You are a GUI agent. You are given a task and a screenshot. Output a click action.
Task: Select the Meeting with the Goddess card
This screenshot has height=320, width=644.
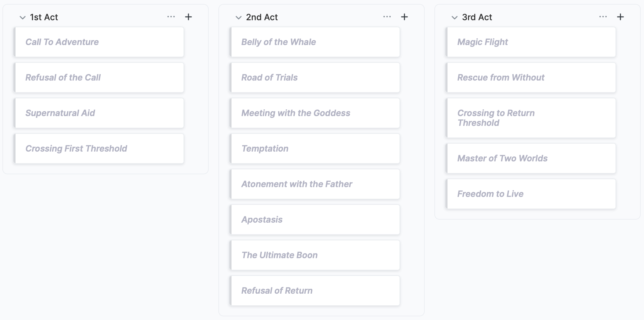click(x=315, y=113)
